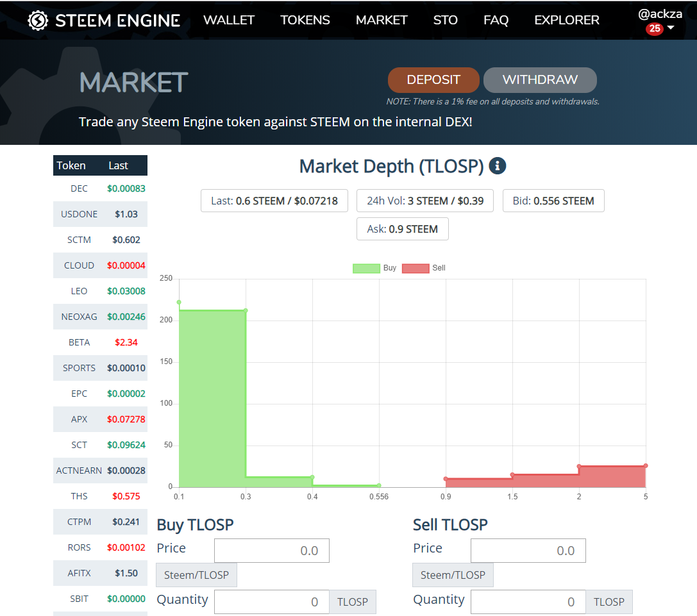
Task: Select MARKET in the top navigation
Action: coord(382,20)
